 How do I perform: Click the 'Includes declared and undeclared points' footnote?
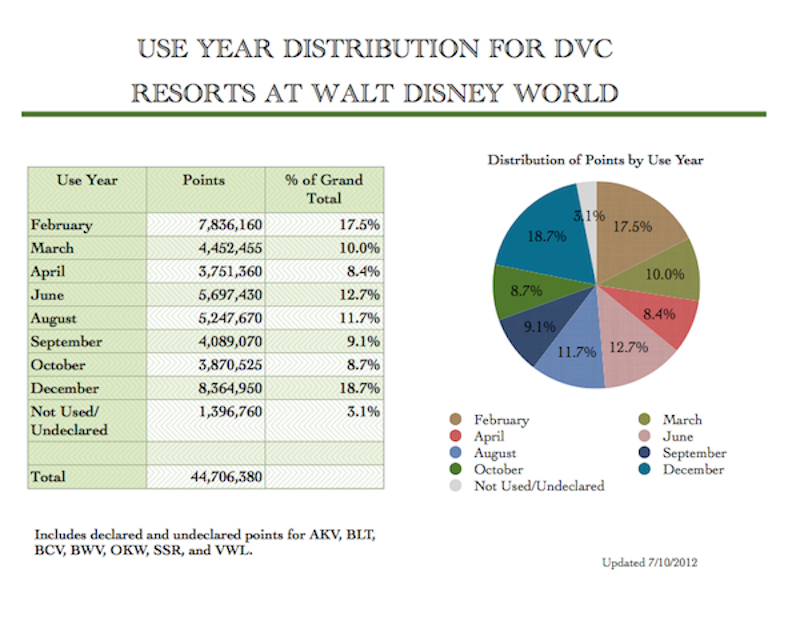coord(205,542)
